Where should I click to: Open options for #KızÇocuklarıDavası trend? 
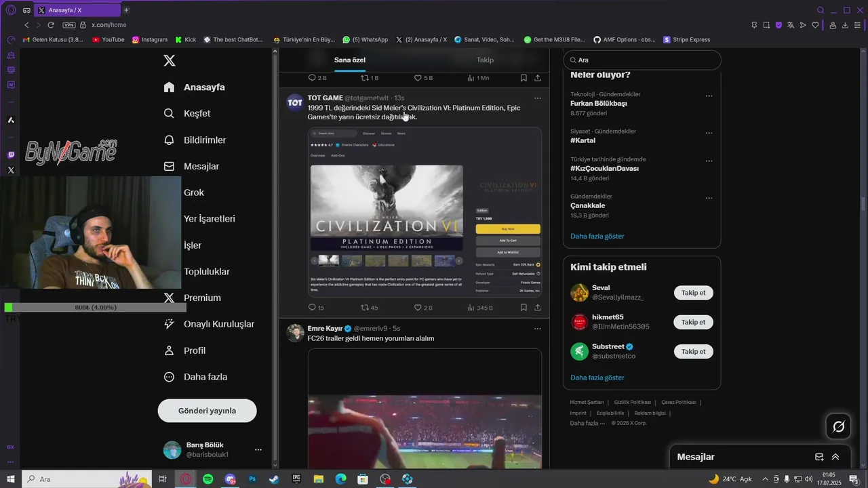pos(709,161)
